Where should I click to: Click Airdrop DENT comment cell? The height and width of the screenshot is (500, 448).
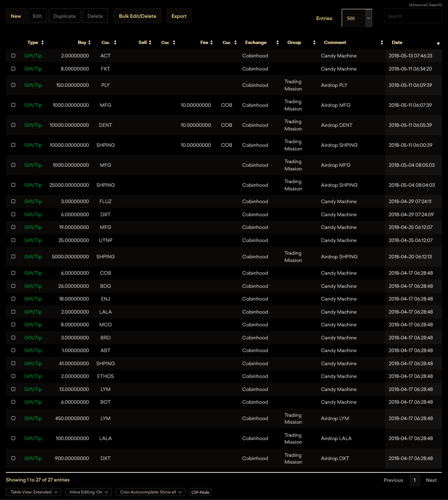336,125
